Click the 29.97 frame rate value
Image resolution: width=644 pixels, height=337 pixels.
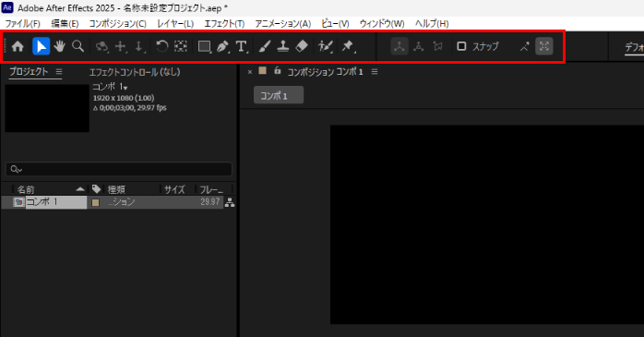click(x=209, y=202)
